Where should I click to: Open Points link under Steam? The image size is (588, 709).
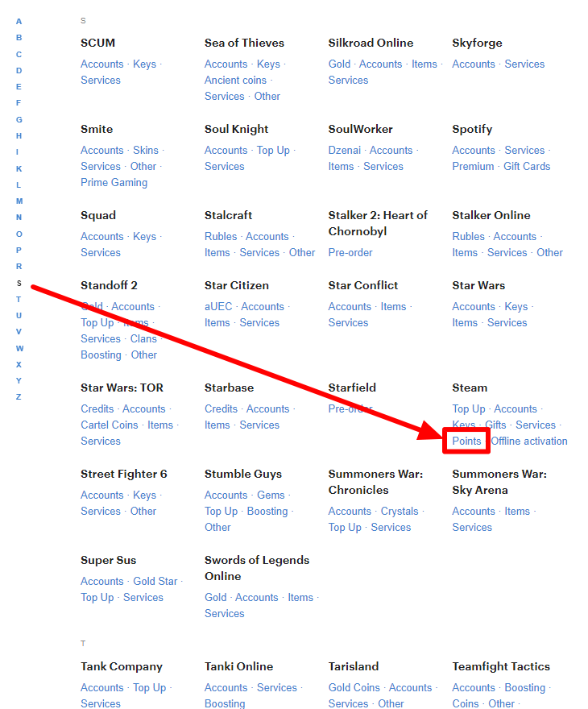[x=466, y=441]
